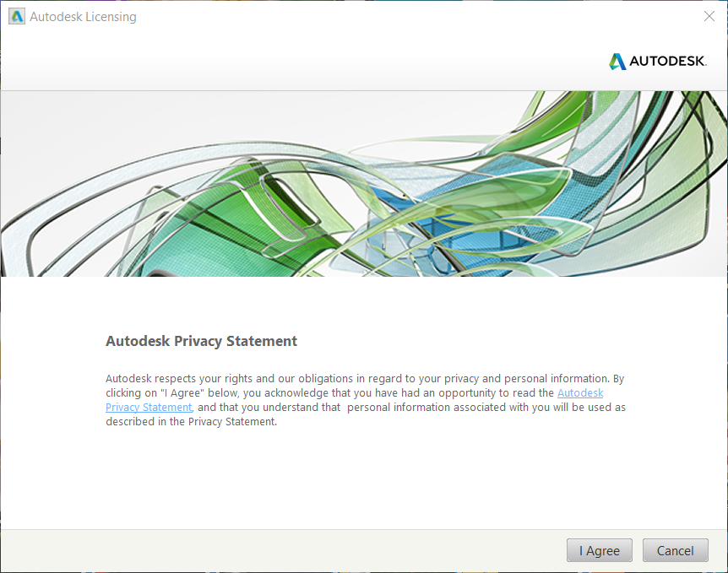Viewport: 728px width, 573px height.
Task: Close the Autodesk Licensing window
Action: [x=709, y=16]
